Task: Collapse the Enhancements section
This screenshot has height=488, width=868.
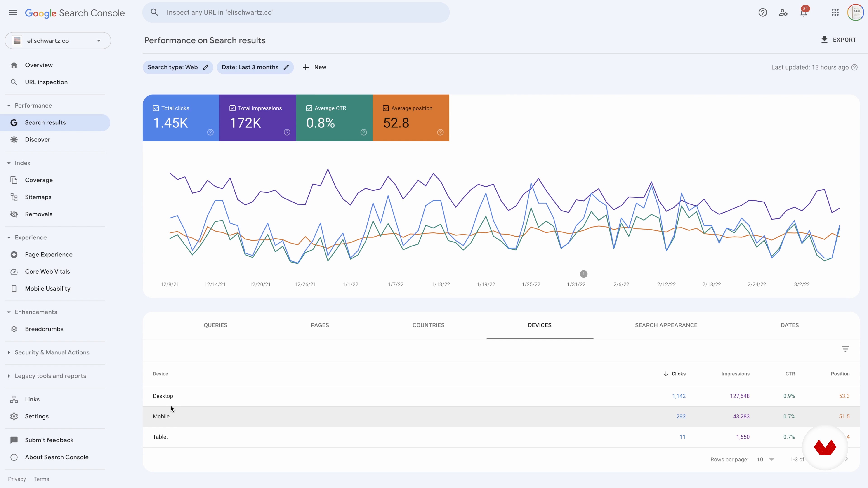Action: click(x=9, y=312)
